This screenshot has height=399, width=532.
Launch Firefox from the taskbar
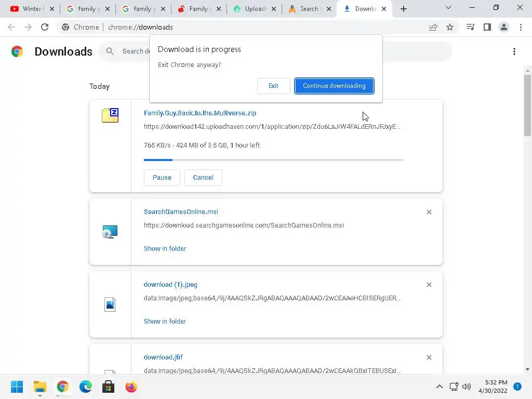(x=131, y=387)
